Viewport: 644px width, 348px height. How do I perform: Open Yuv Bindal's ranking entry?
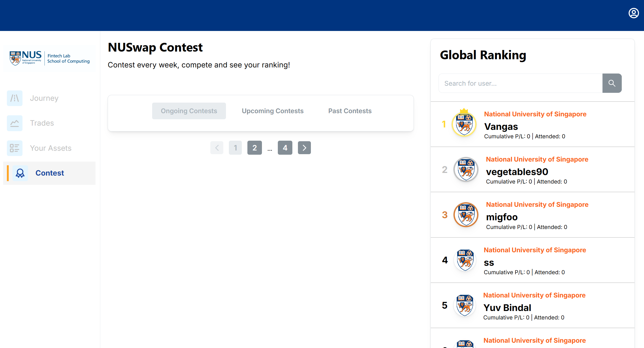[533, 305]
